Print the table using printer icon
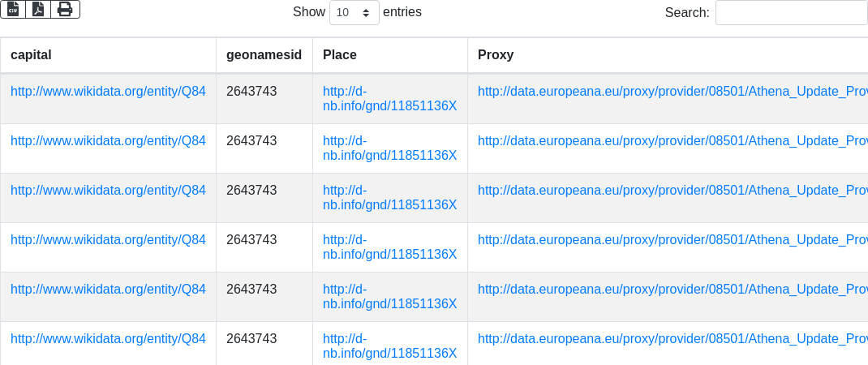Viewport: 868px width, 365px height. (x=65, y=9)
